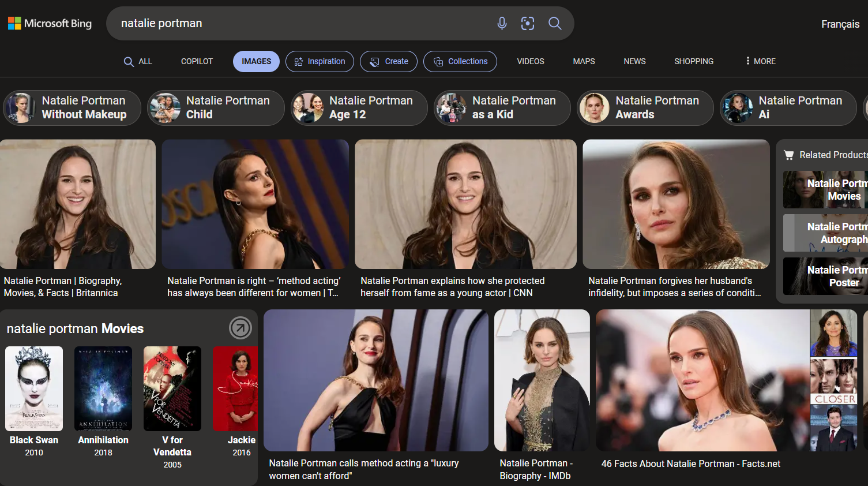The width and height of the screenshot is (868, 486).
Task: Open the V for Vendetta movie poster
Action: (172, 388)
